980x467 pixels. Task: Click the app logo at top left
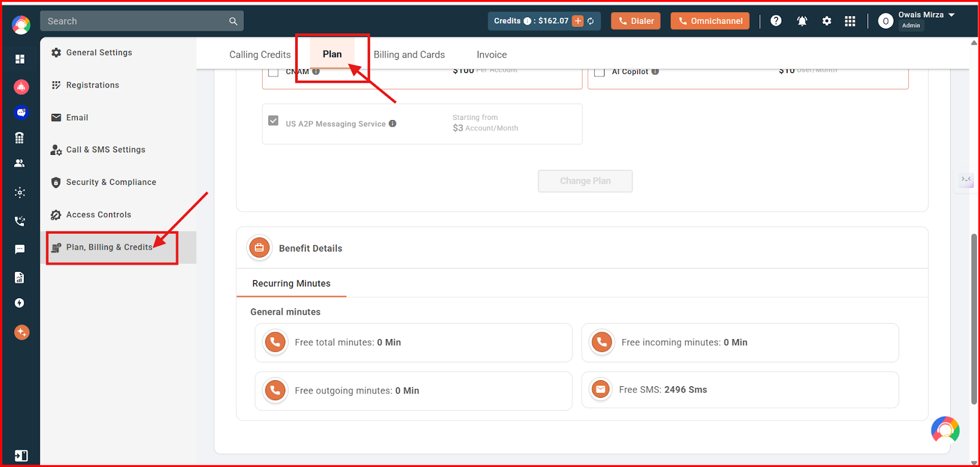(x=21, y=24)
